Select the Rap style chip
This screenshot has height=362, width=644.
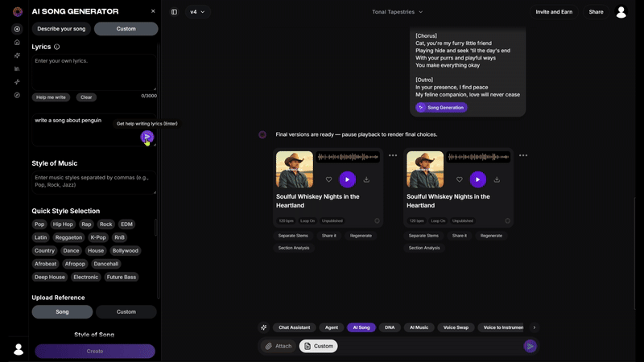point(86,224)
